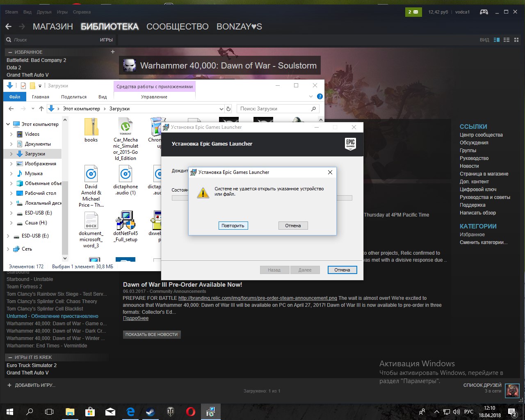Open Центр сообщества link
Screen dimensions: 525x420
[x=481, y=135]
